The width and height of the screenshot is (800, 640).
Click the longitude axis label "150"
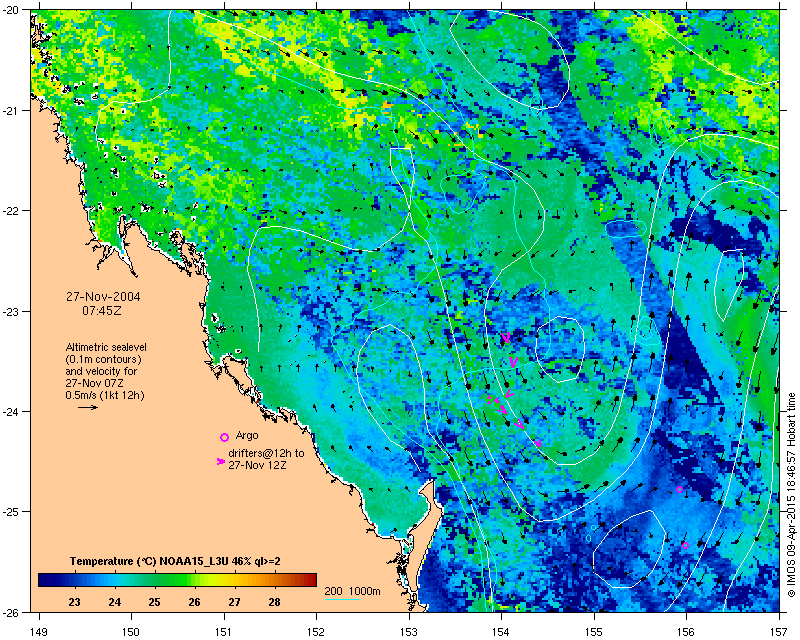[131, 632]
